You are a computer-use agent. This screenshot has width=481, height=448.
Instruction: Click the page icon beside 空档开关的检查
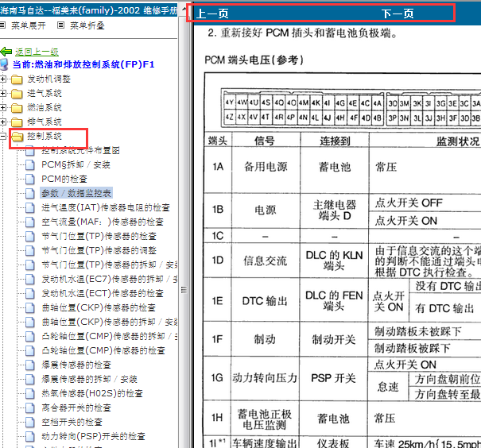[29, 423]
